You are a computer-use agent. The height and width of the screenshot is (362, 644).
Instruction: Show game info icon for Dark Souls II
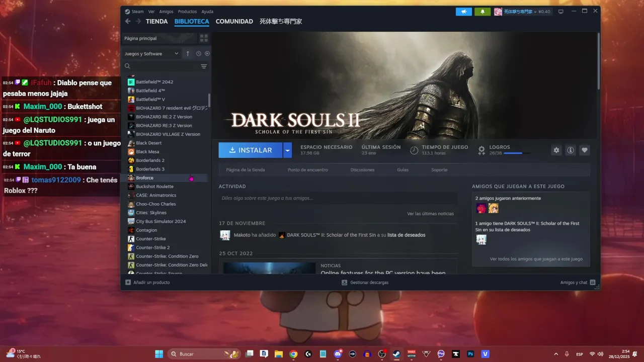coord(571,150)
